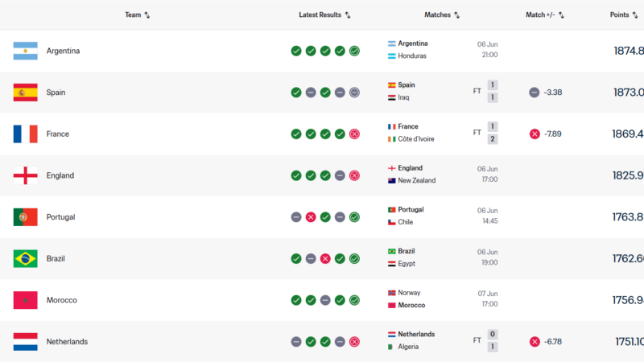Click the Brazil flag in Team column
The height and width of the screenshot is (362, 644).
(26, 258)
